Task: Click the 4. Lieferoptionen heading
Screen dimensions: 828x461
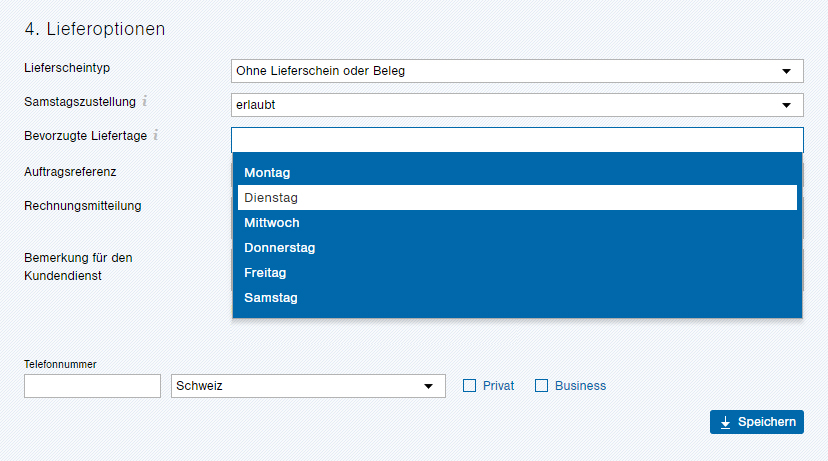Action: pos(95,29)
